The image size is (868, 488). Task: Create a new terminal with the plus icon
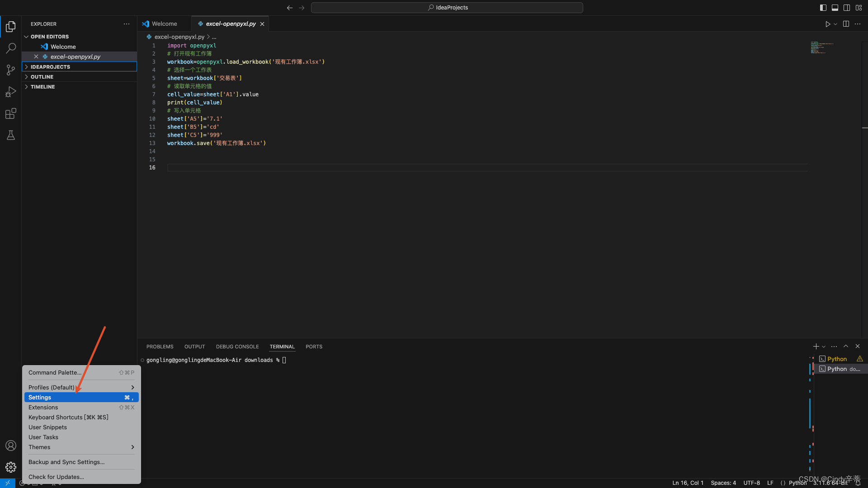click(816, 346)
